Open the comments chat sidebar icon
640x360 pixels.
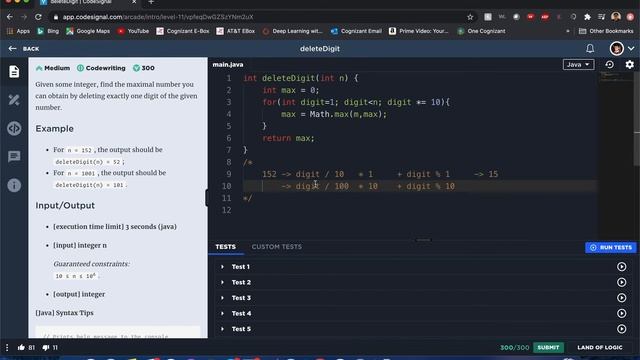click(14, 156)
